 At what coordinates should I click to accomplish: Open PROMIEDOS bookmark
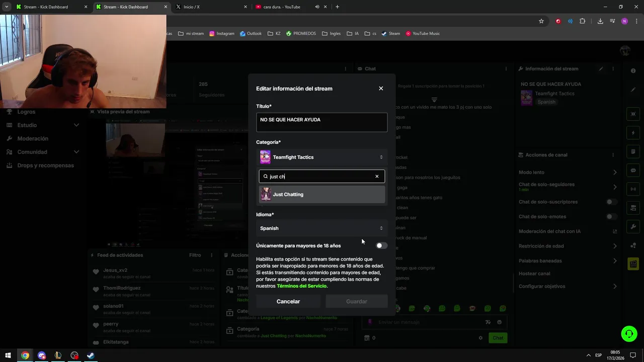coord(301,34)
